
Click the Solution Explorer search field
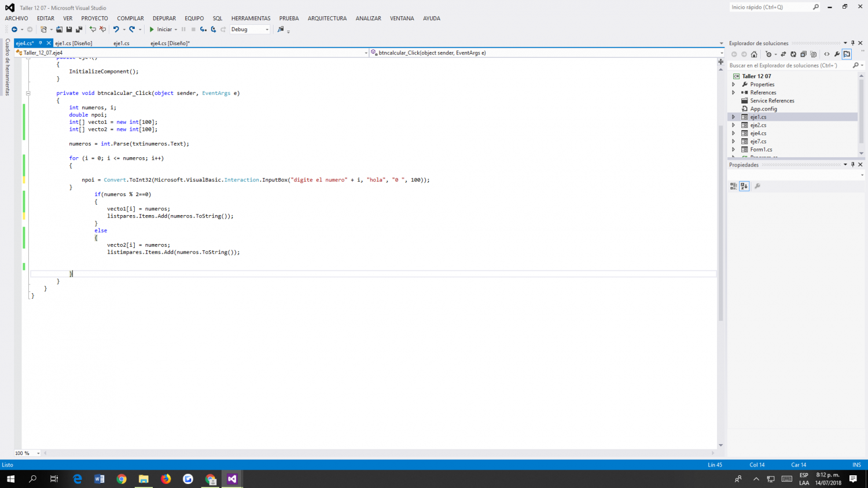tap(789, 65)
